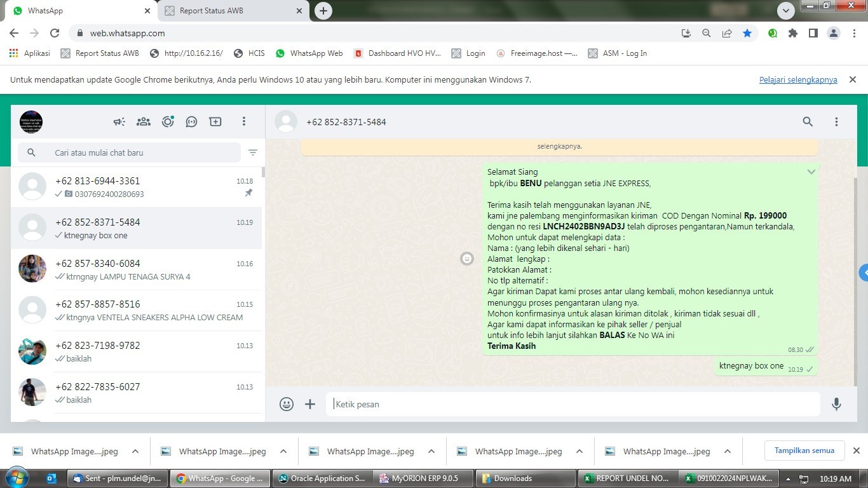Record a voice message
Screen dimensions: 868x488
(x=836, y=403)
